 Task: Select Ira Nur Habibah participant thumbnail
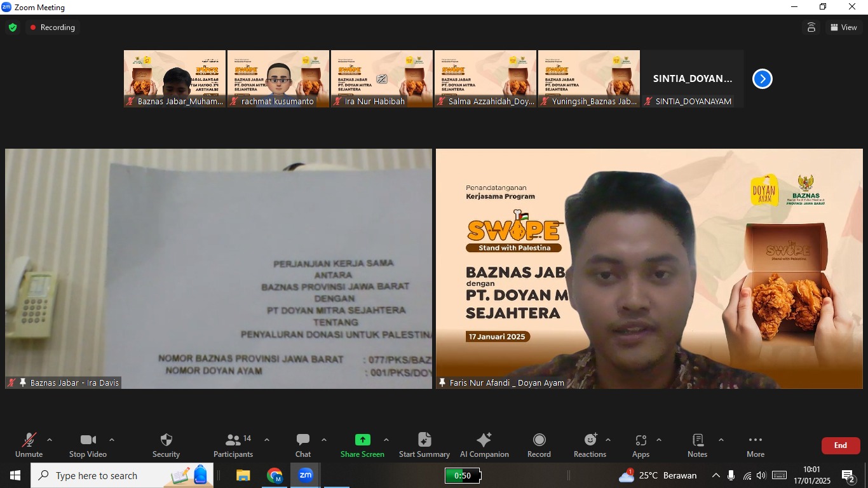pos(382,79)
